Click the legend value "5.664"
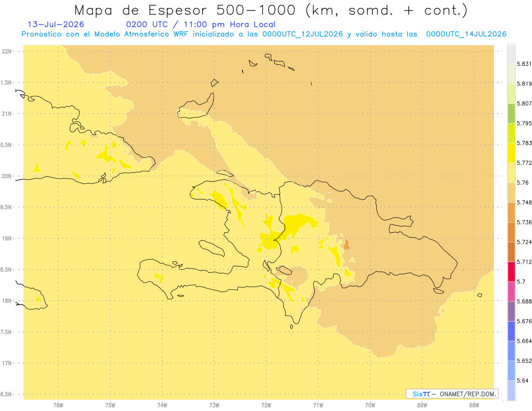532x411 pixels. (524, 341)
